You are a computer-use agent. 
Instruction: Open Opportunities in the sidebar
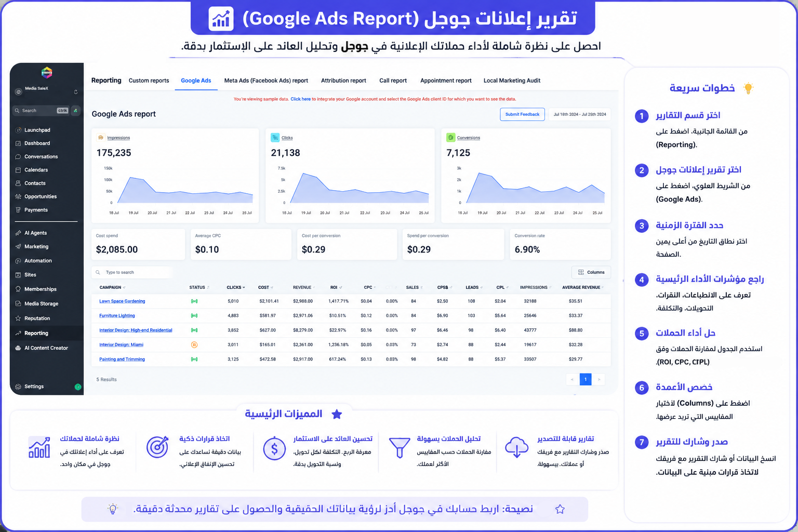coord(41,196)
